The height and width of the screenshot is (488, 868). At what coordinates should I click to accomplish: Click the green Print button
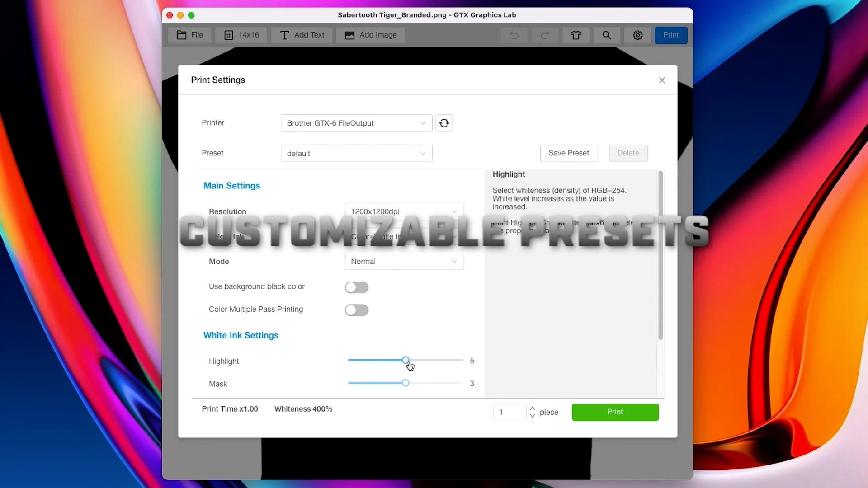[x=615, y=412]
